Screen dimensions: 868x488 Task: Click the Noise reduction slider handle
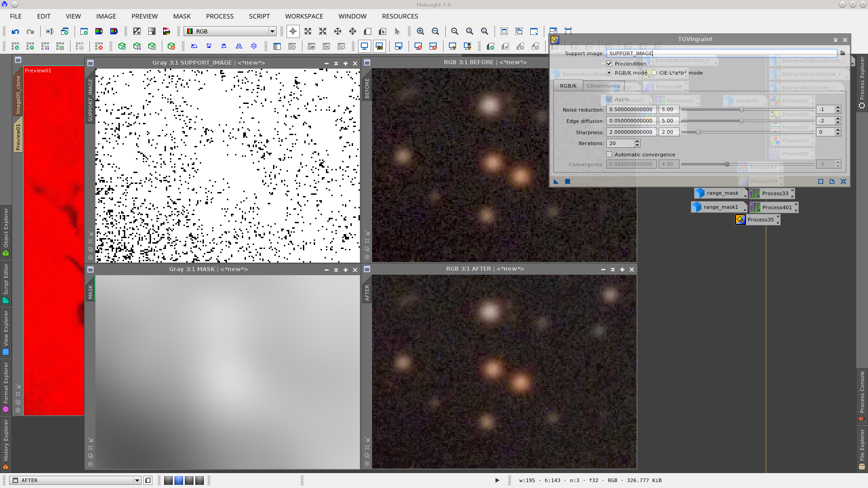click(x=741, y=110)
